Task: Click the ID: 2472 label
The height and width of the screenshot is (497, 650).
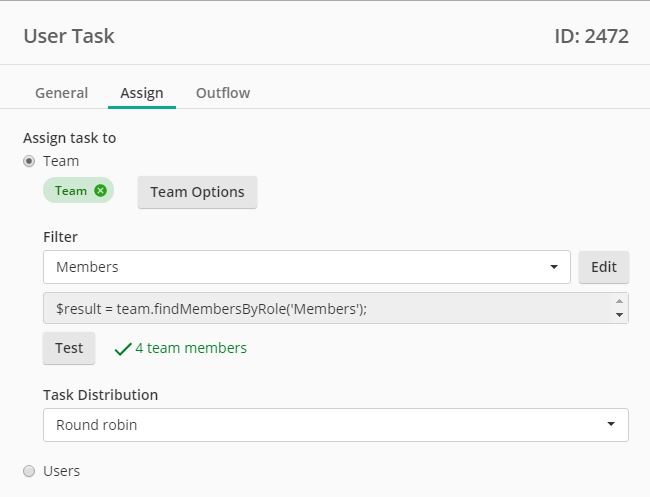Action: pos(592,36)
